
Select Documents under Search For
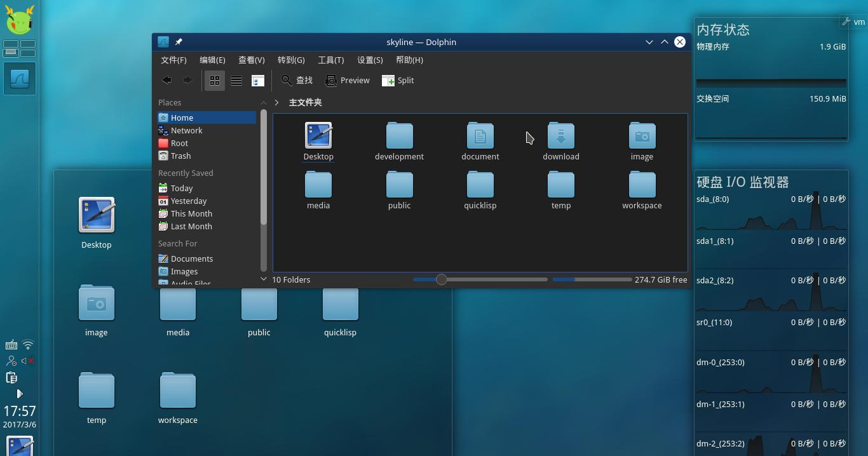(x=207, y=258)
